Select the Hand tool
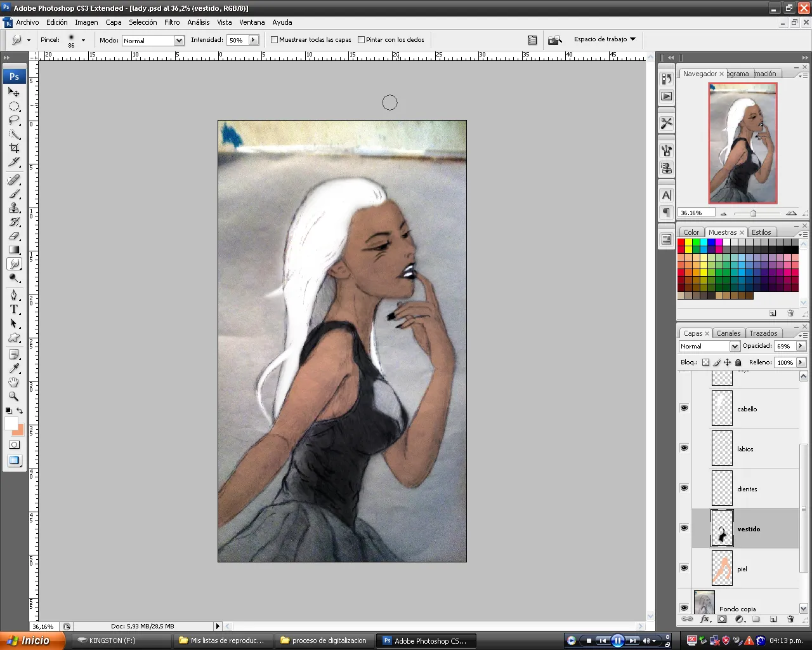This screenshot has height=650, width=812. (x=14, y=383)
